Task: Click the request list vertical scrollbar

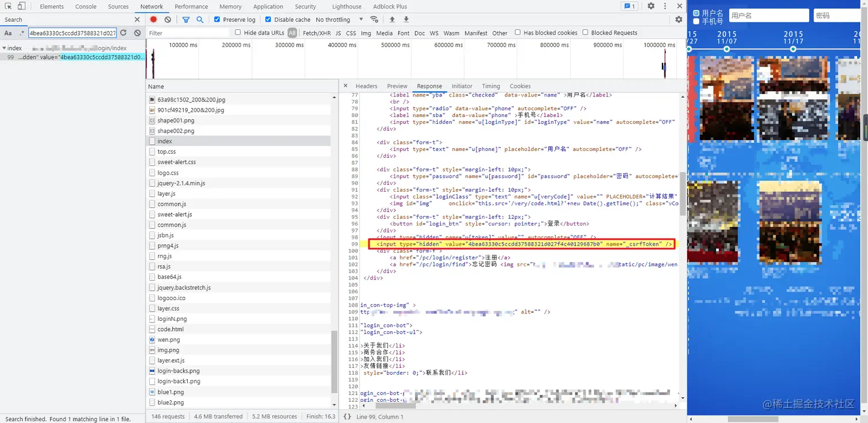Action: coord(334,362)
